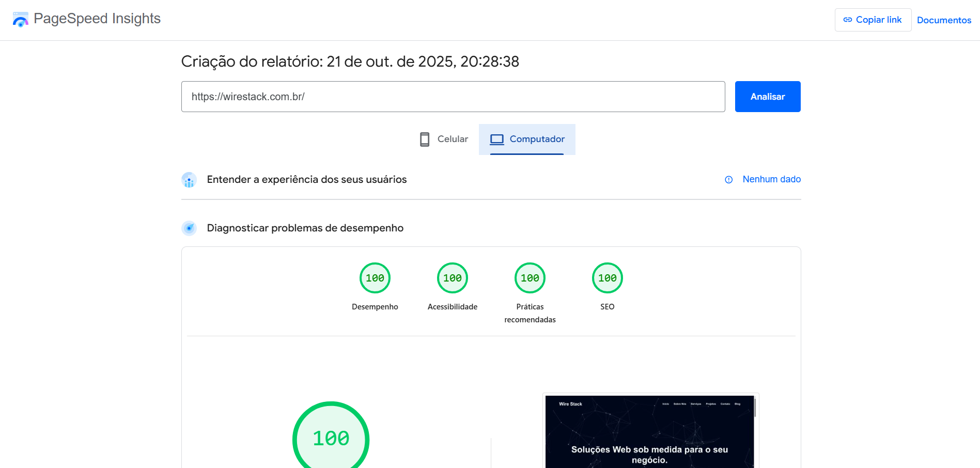Click the Desempenho score gauge icon
This screenshot has width=980, height=468.
tap(375, 277)
